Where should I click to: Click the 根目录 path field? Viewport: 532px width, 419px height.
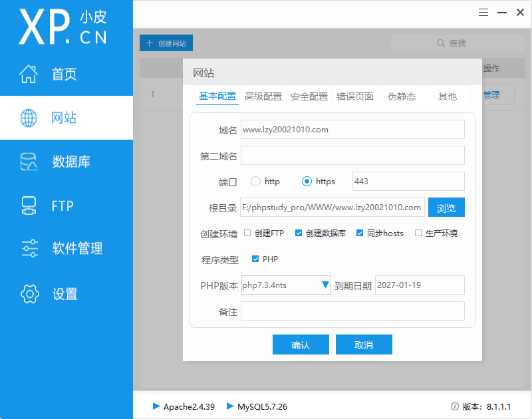pyautogui.click(x=332, y=208)
